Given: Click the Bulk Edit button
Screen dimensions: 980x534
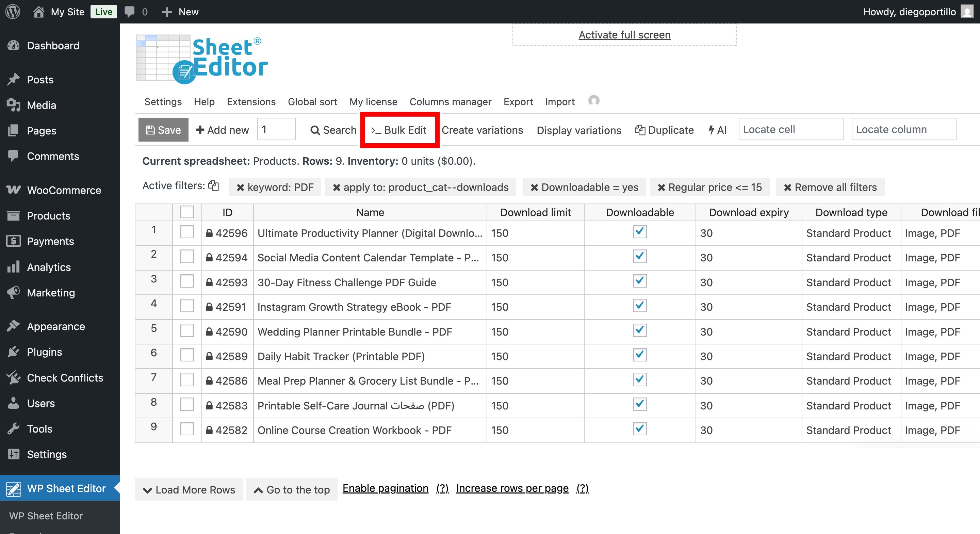Looking at the screenshot, I should (399, 130).
